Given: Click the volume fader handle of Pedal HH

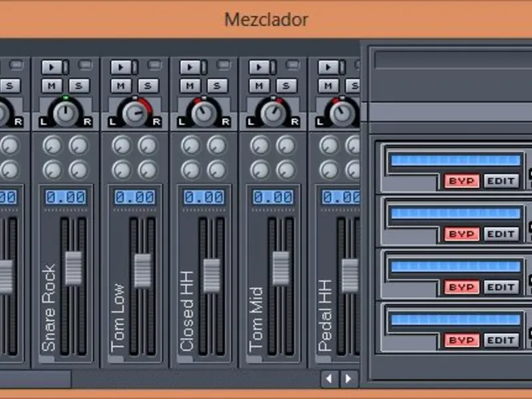Looking at the screenshot, I should [x=350, y=275].
